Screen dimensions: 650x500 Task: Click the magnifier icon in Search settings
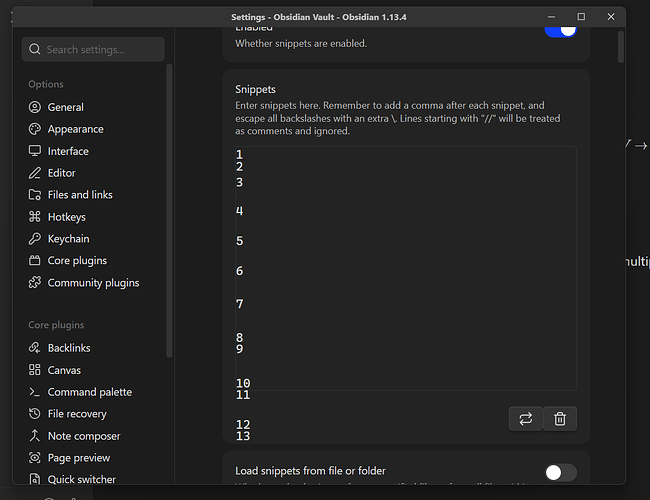35,49
